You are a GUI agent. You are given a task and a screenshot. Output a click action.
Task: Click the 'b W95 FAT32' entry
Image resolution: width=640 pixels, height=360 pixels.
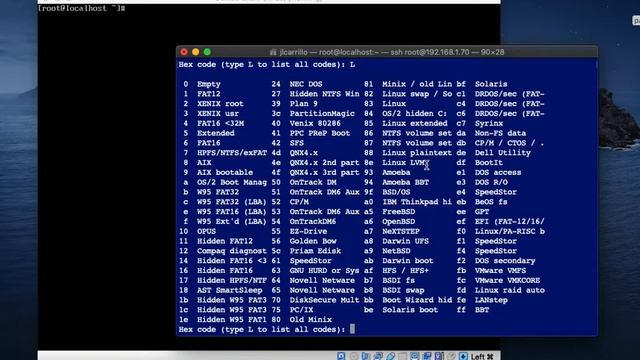(211, 192)
